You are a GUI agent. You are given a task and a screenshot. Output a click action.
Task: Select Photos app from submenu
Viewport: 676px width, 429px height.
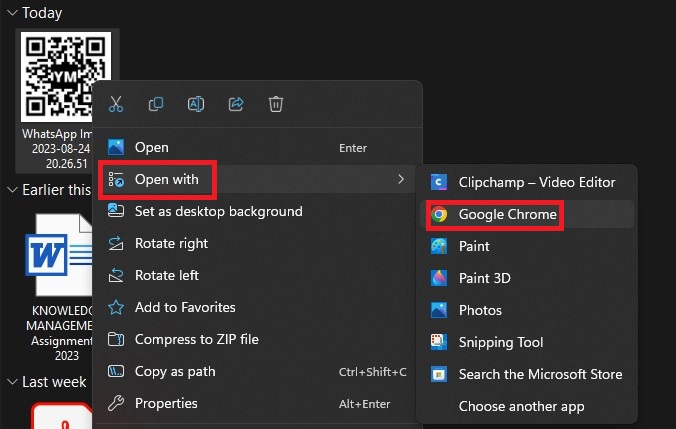click(x=480, y=310)
